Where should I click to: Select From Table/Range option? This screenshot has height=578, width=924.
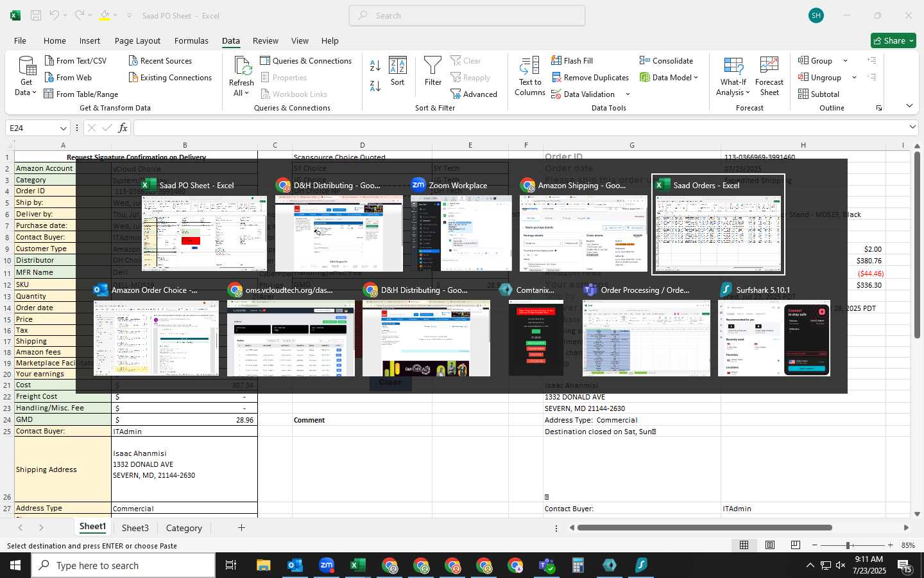tap(81, 94)
